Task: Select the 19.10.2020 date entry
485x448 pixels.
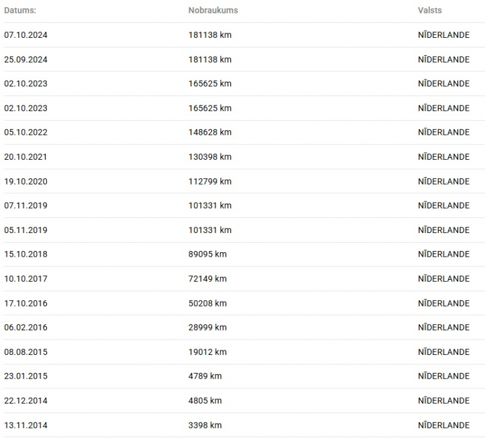Action: pyautogui.click(x=26, y=181)
